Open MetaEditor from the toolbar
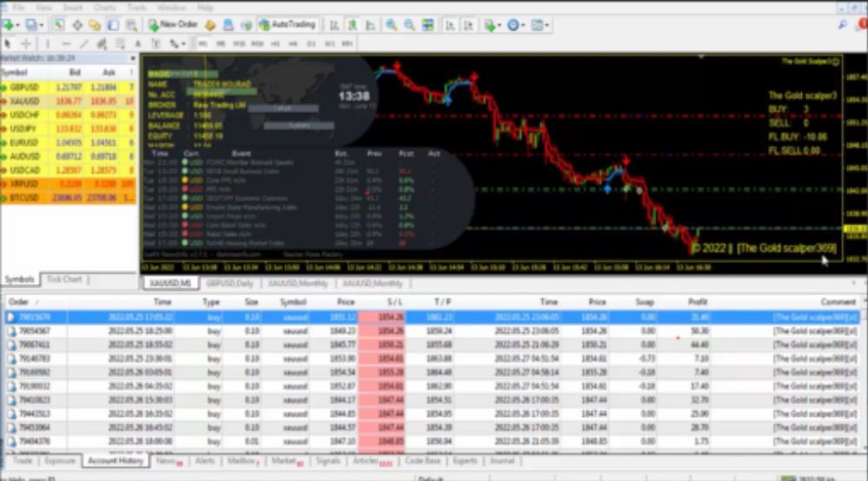Viewport: 868px width, 481px height. pyautogui.click(x=209, y=25)
